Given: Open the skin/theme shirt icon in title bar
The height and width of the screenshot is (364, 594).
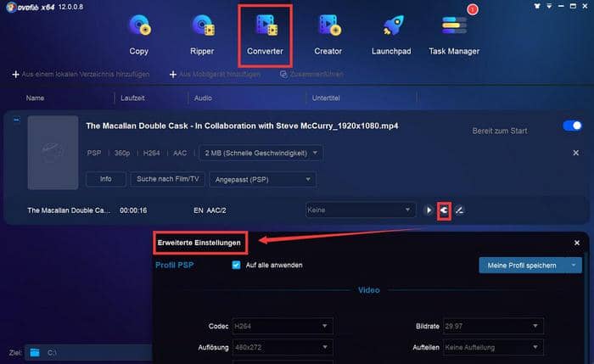Looking at the screenshot, I should pos(537,6).
